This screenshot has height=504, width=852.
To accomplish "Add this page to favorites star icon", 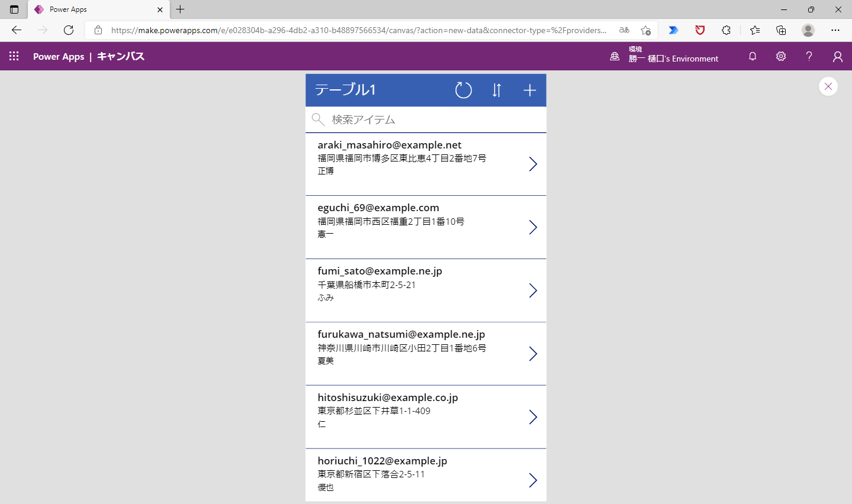I will pyautogui.click(x=646, y=30).
